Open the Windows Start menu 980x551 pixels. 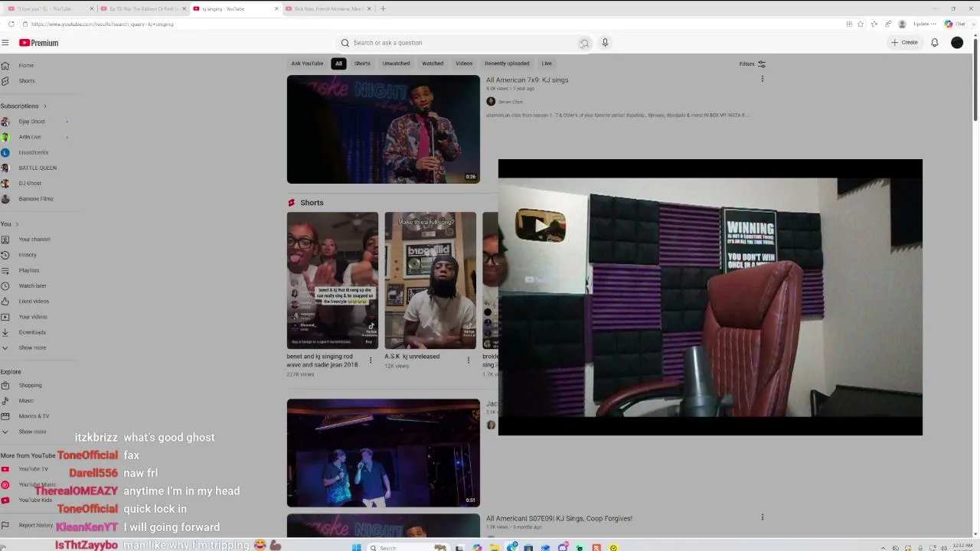click(356, 547)
